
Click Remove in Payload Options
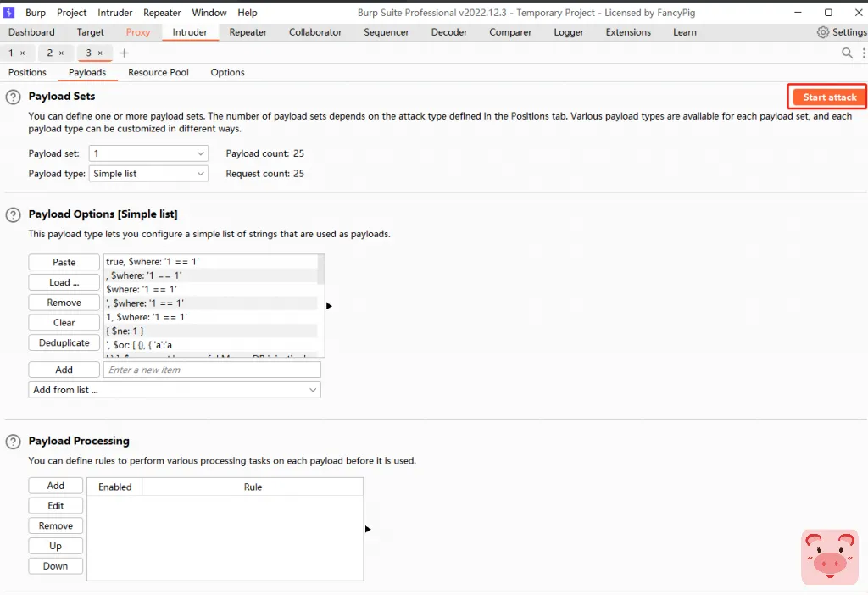(64, 303)
